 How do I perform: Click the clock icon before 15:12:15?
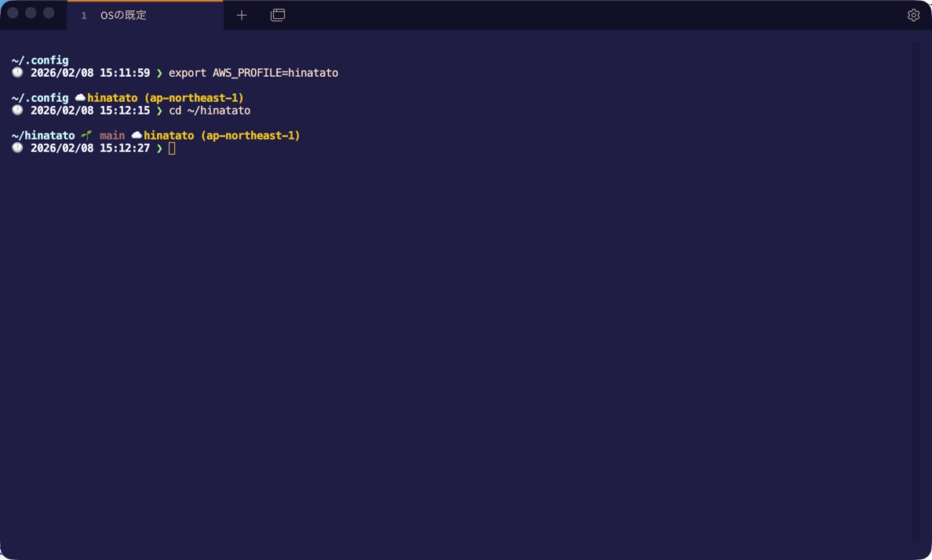click(17, 111)
